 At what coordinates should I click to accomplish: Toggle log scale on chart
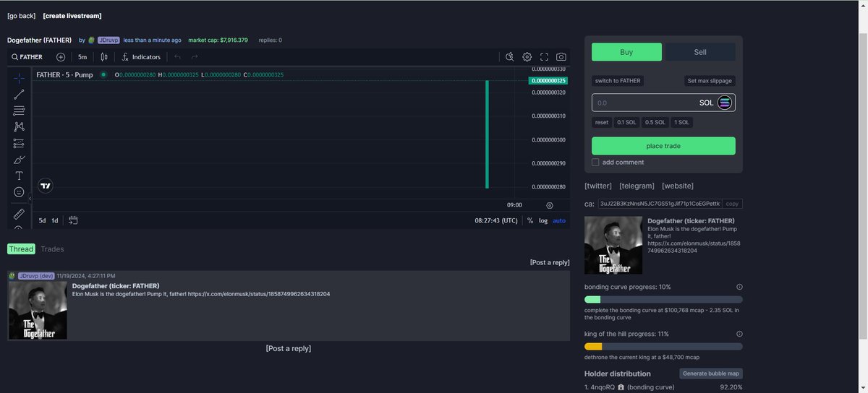tap(543, 220)
